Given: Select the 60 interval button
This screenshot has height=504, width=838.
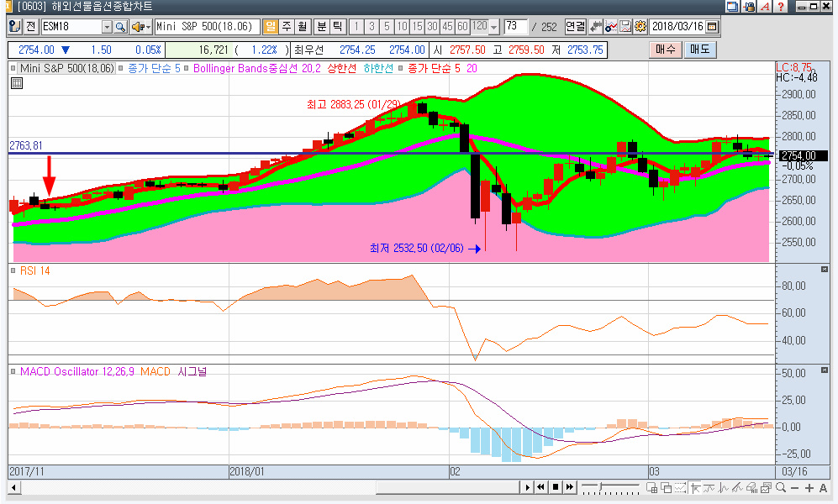Looking at the screenshot, I should [x=463, y=26].
